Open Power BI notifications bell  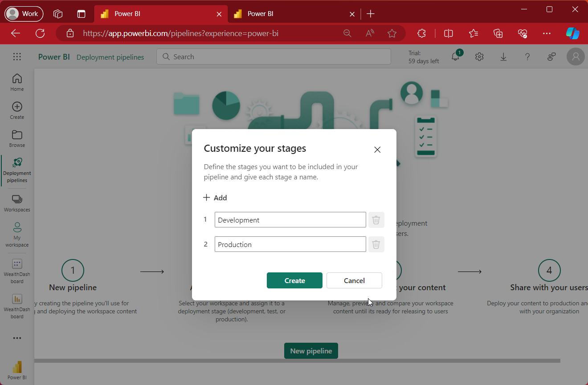[455, 57]
